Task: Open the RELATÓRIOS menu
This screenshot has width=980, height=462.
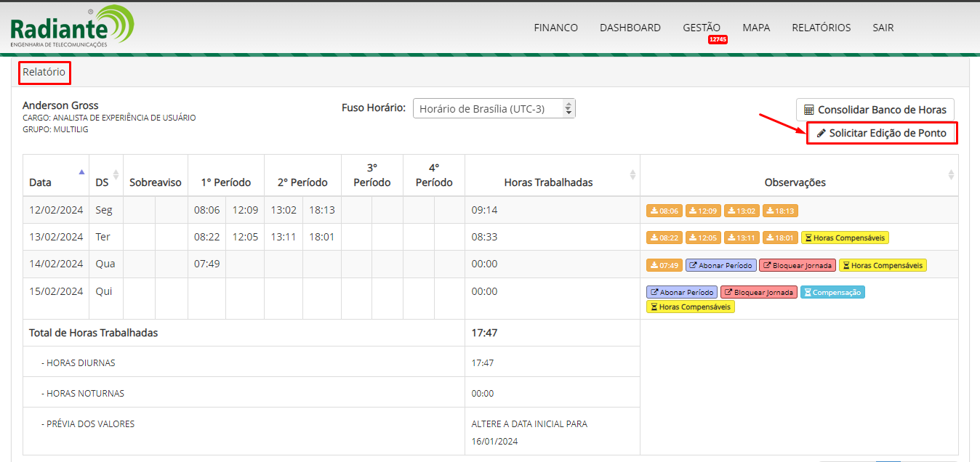Action: (821, 28)
